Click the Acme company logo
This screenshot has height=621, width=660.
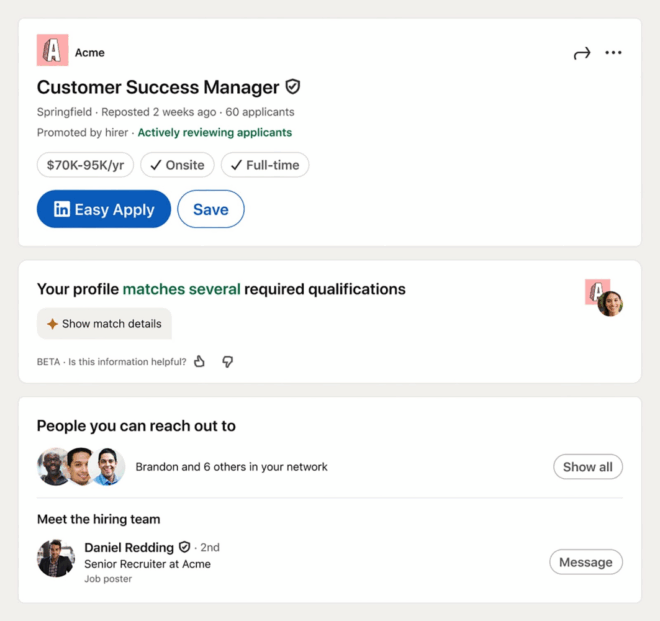point(53,50)
